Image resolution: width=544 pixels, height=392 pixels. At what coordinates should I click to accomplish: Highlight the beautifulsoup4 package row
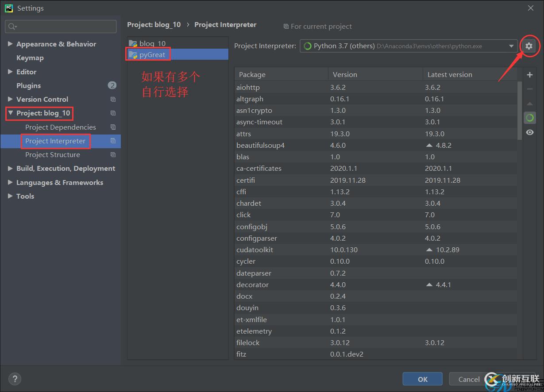[x=310, y=145]
